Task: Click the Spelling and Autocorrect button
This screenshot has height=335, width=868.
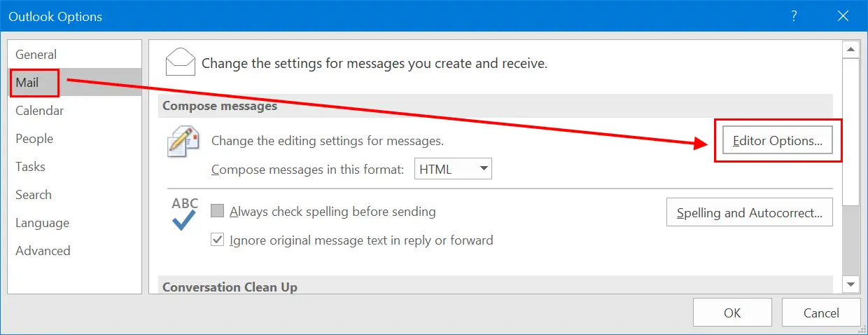Action: point(750,212)
